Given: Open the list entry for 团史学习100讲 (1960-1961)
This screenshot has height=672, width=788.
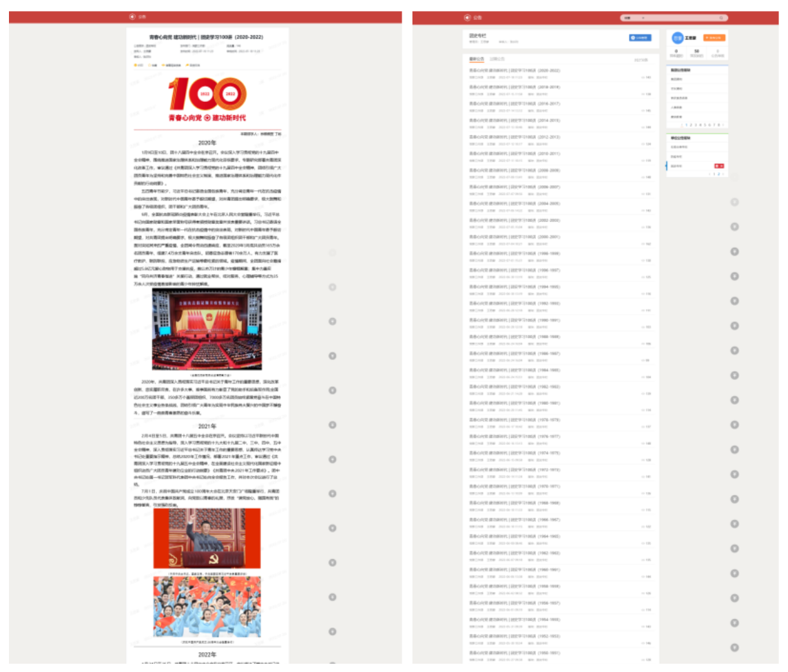Looking at the screenshot, I should [515, 569].
